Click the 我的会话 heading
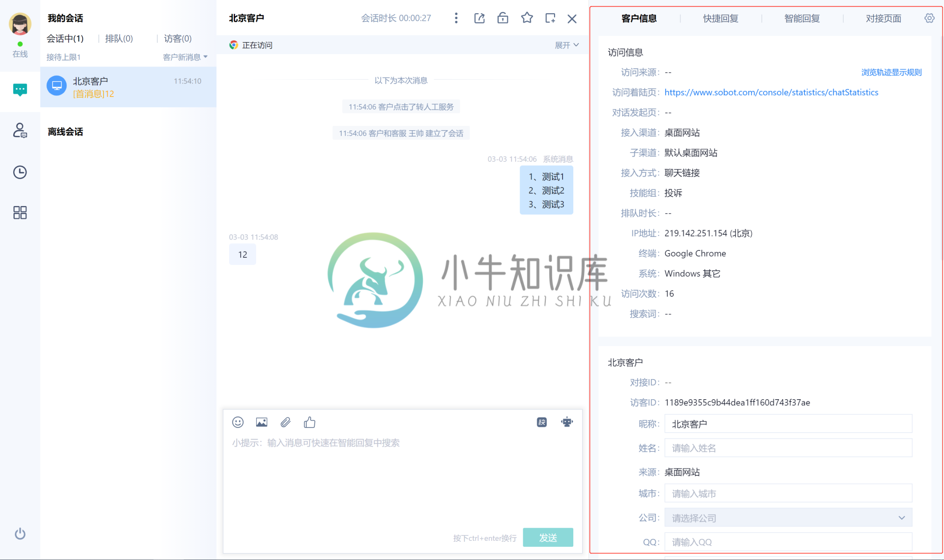944x560 pixels. (65, 18)
